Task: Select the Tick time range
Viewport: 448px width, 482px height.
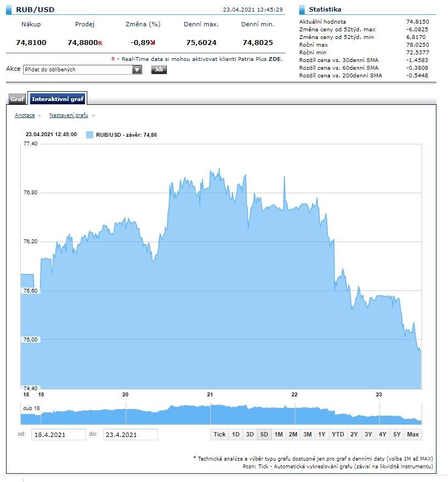Action: 220,434
